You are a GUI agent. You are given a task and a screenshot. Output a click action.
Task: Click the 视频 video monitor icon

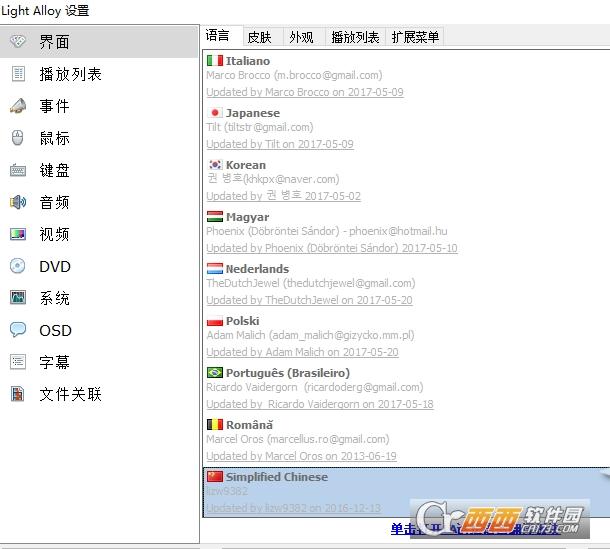click(18, 234)
